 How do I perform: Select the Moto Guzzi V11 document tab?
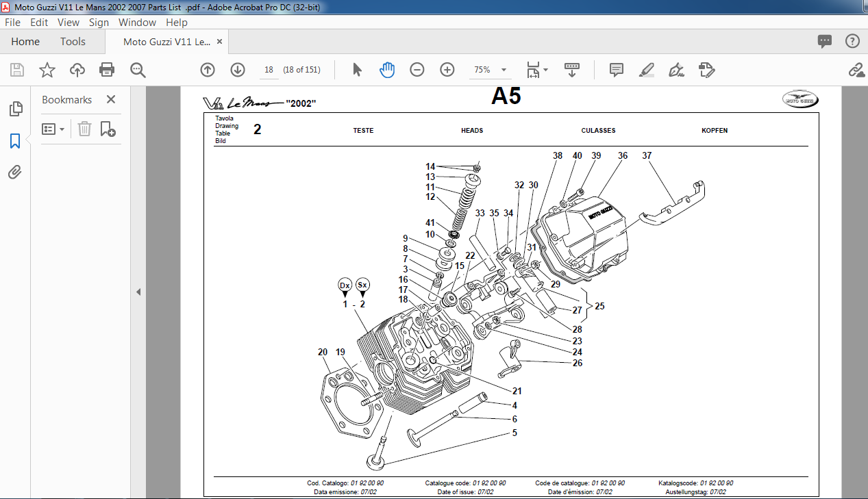(166, 42)
